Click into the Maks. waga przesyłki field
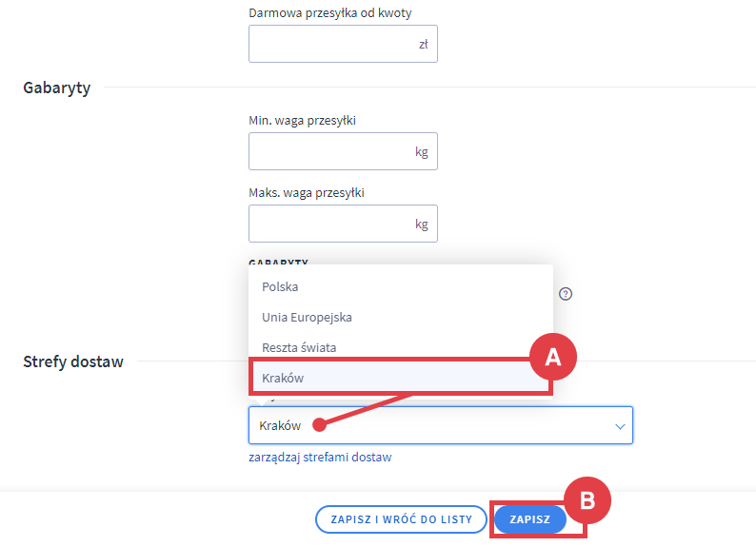Screen dimensions: 756x547 coord(328,225)
